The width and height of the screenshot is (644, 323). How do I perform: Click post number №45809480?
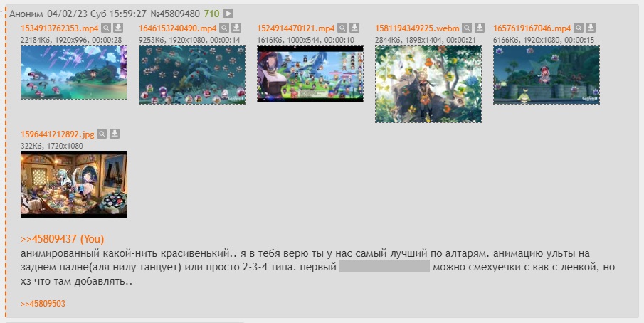click(x=175, y=14)
